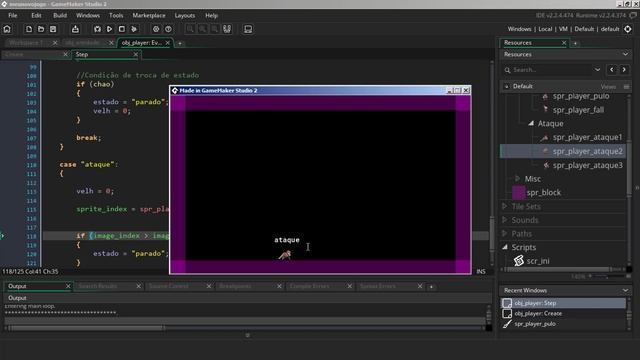Expand the Tile Sets group
This screenshot has height=360, width=640.
click(x=504, y=206)
